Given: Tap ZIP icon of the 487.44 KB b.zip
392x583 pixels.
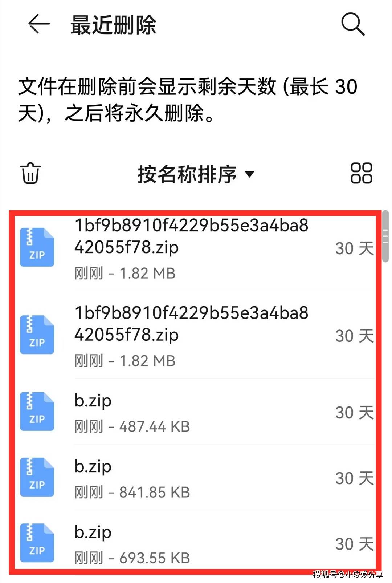Looking at the screenshot, I should (37, 412).
